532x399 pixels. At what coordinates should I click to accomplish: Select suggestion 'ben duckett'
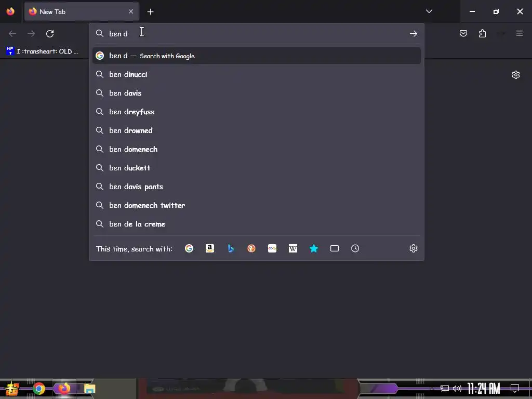coord(256,168)
